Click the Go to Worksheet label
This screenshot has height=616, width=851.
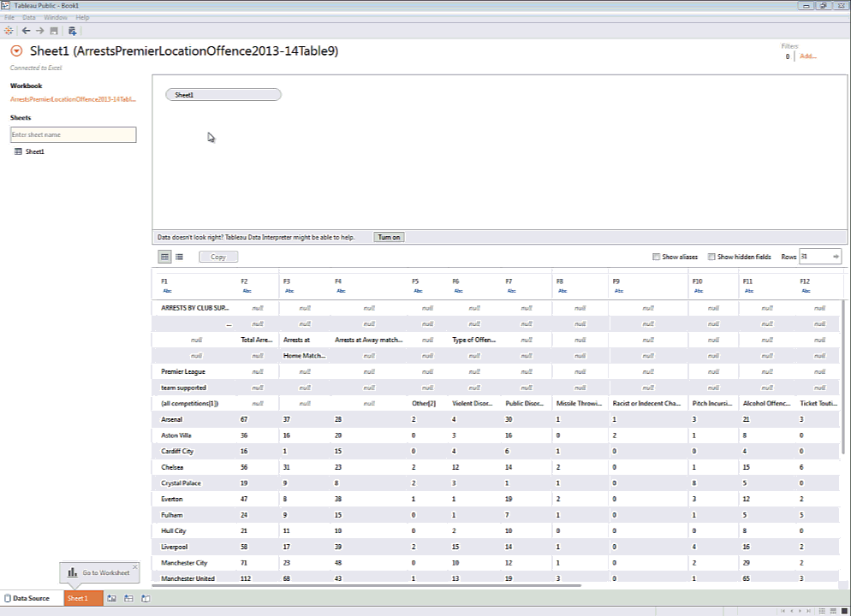[x=106, y=572]
